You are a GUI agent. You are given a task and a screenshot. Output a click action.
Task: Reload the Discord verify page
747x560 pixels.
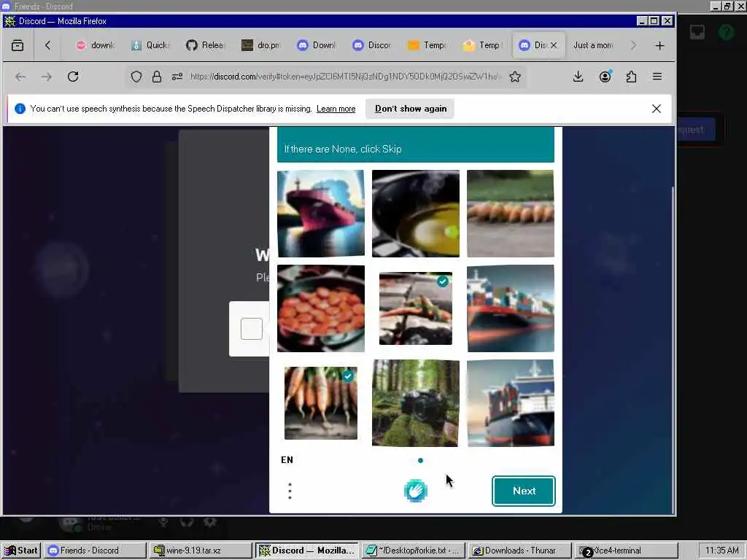73,77
